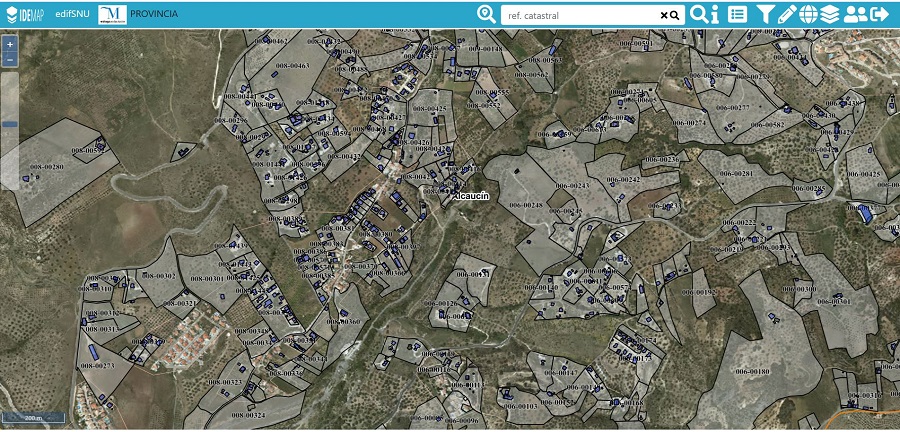
Task: Select parcel 006-00277 on the map
Action: [732, 108]
